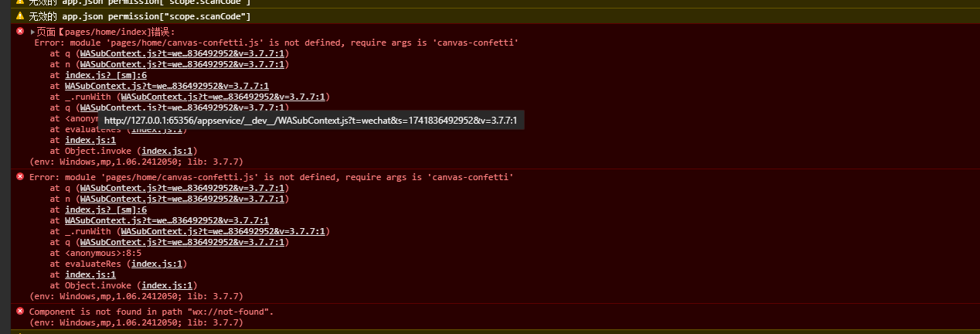Screen dimensions: 980x334
Task: Open the 'at n' WASubContext.js link in the first error
Action: pos(182,64)
